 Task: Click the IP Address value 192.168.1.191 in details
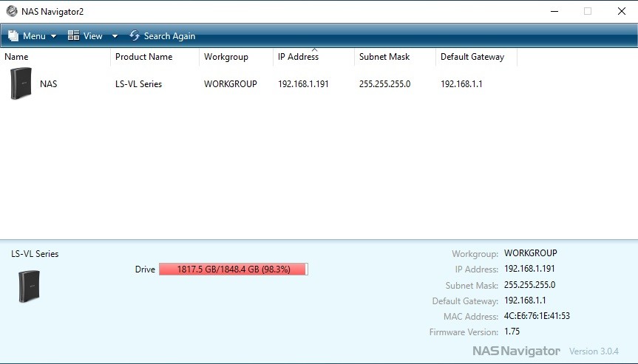pyautogui.click(x=529, y=269)
